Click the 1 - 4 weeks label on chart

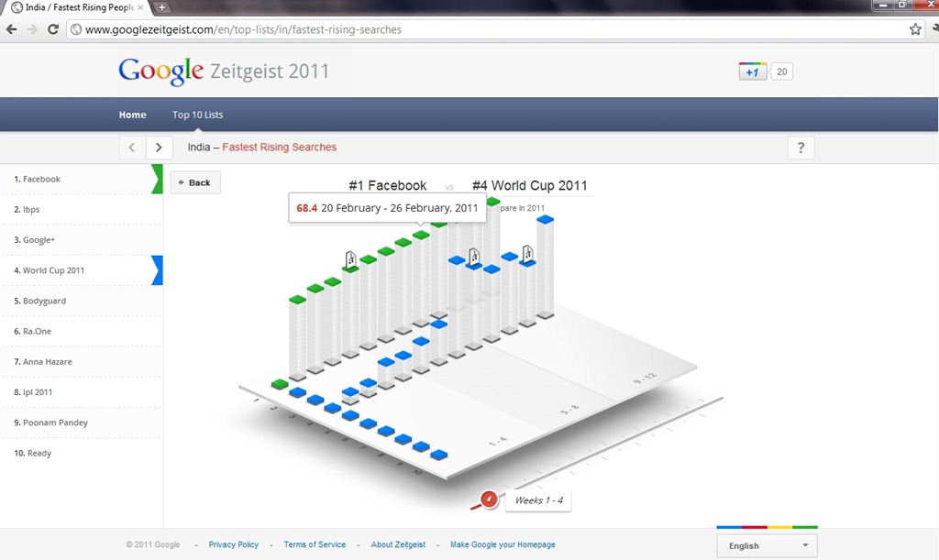coord(498,443)
